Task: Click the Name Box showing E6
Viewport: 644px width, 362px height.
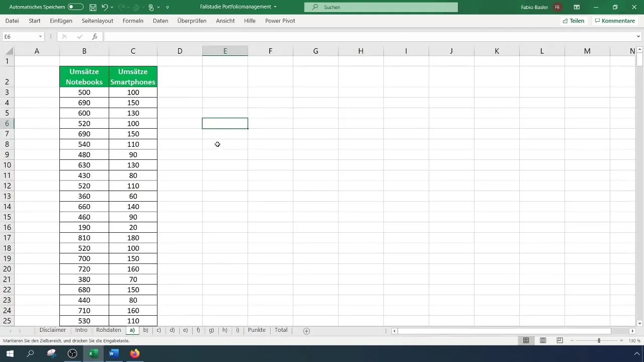Action: [19, 37]
